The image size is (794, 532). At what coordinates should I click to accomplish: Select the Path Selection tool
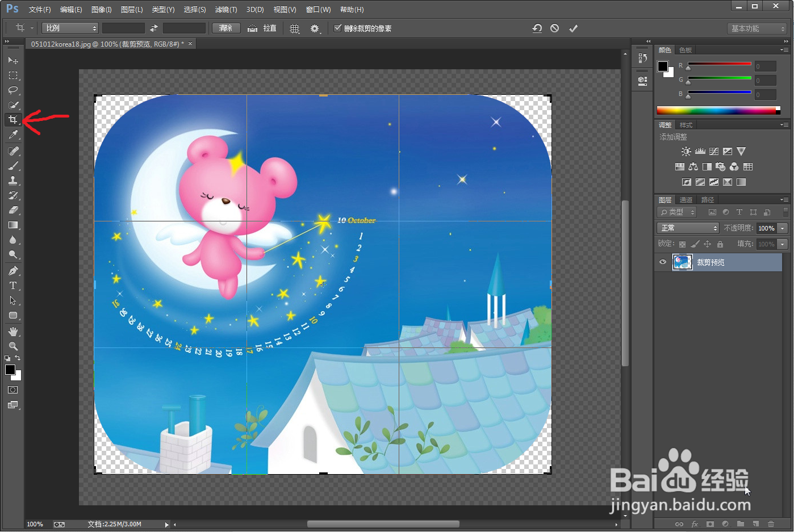coord(12,300)
